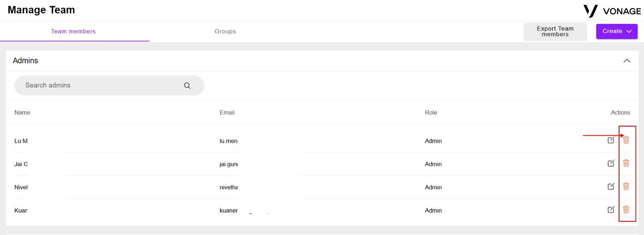Select the Team members tab
The image size is (644, 235).
click(x=73, y=31)
